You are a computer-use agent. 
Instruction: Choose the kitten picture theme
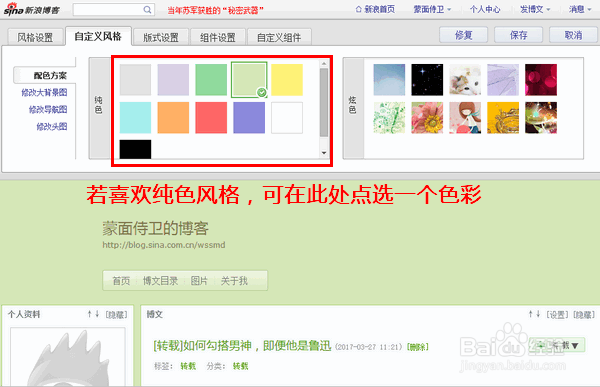[465, 80]
